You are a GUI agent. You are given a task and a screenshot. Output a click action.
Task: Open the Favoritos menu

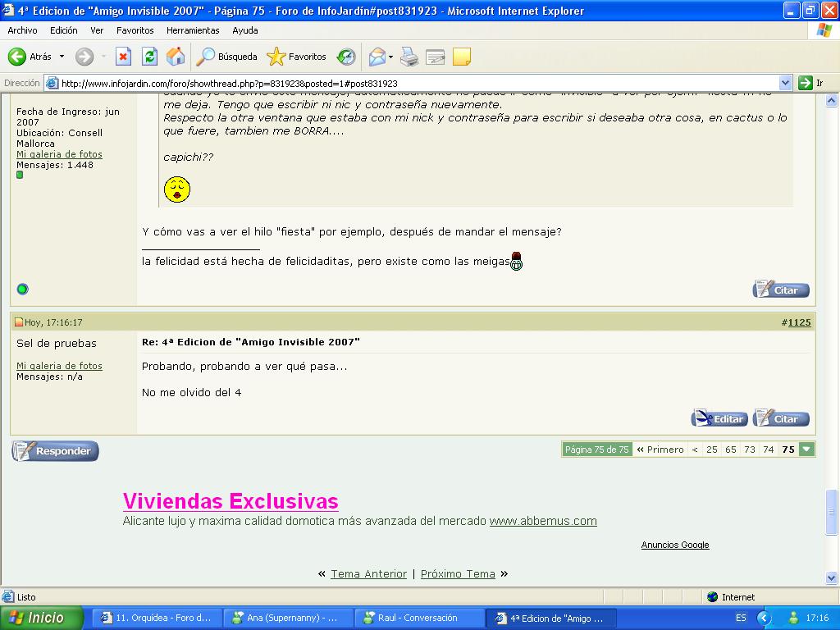point(135,30)
